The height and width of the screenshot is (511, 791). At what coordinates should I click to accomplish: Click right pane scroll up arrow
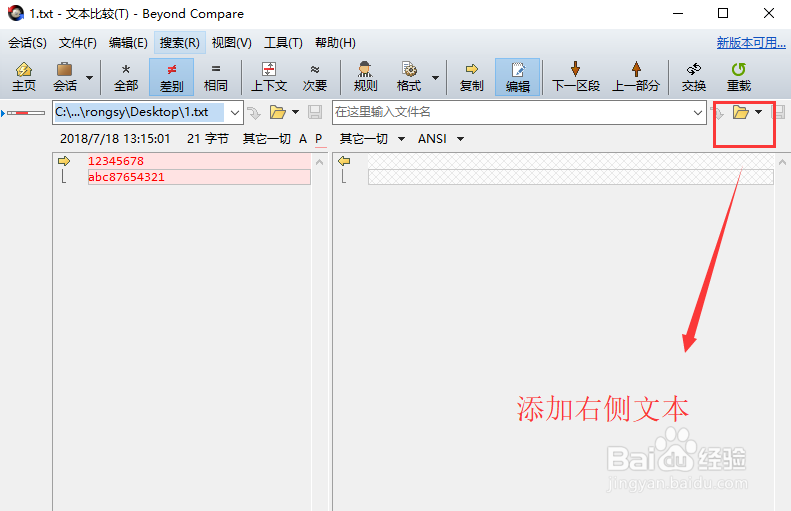(782, 162)
